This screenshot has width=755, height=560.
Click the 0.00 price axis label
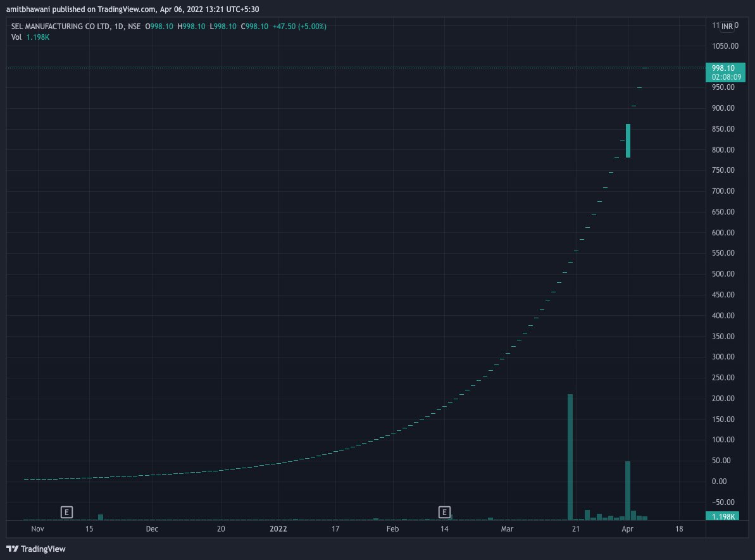tap(720, 482)
